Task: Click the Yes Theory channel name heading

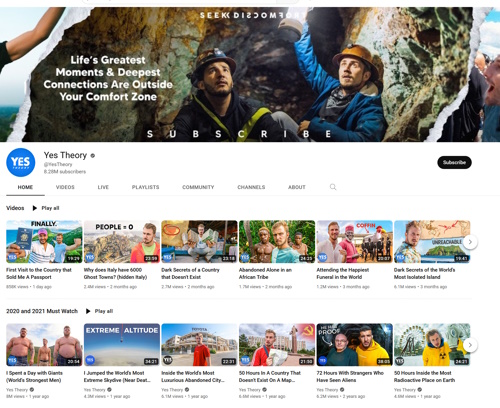Action: click(65, 155)
